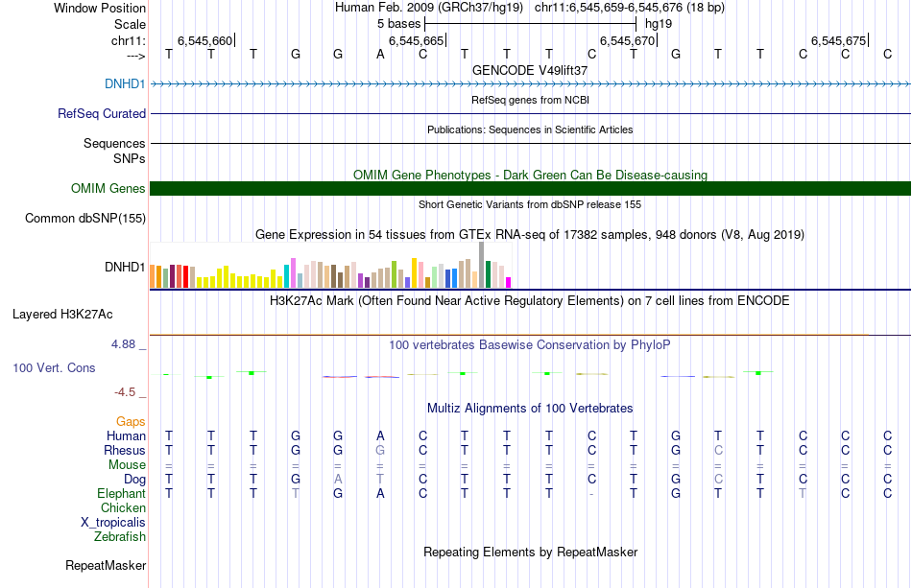Image resolution: width=912 pixels, height=588 pixels.
Task: Click the X_tropicalis species label
Action: tap(113, 523)
